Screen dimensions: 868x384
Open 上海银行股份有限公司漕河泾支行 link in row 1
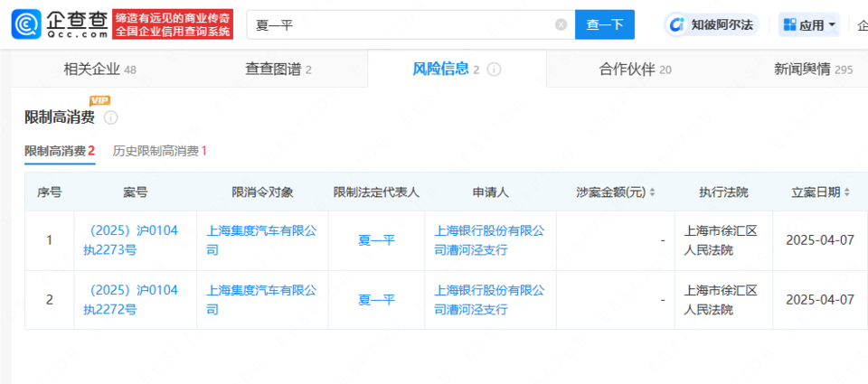point(489,240)
